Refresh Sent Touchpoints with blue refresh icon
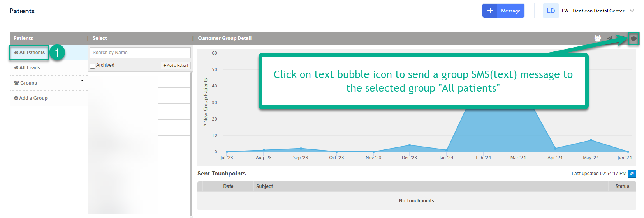The height and width of the screenshot is (218, 644). tap(632, 174)
